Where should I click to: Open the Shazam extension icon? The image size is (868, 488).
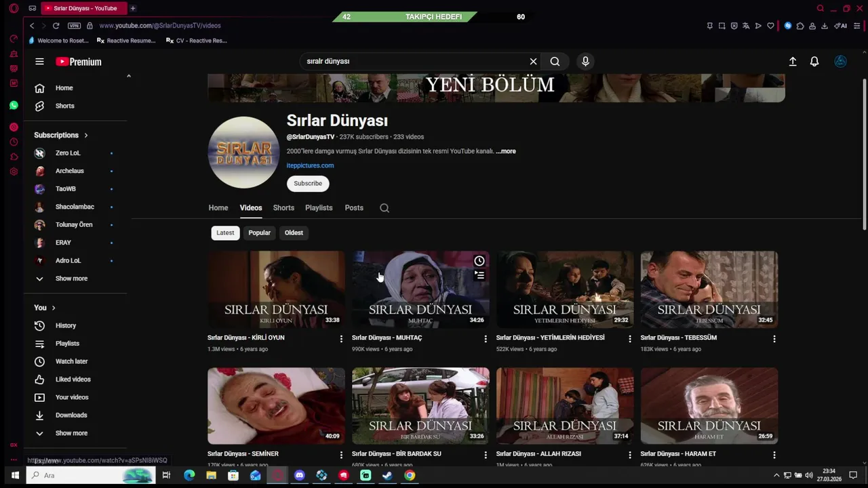(787, 26)
